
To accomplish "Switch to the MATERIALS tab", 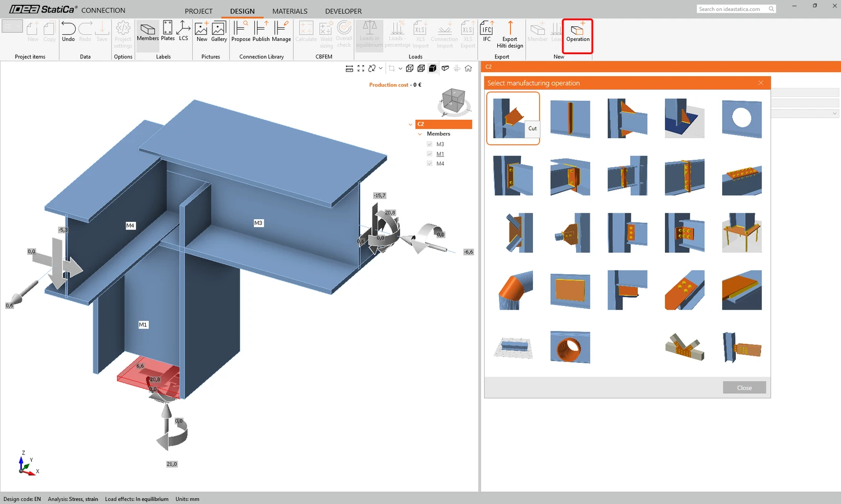I will pos(290,11).
